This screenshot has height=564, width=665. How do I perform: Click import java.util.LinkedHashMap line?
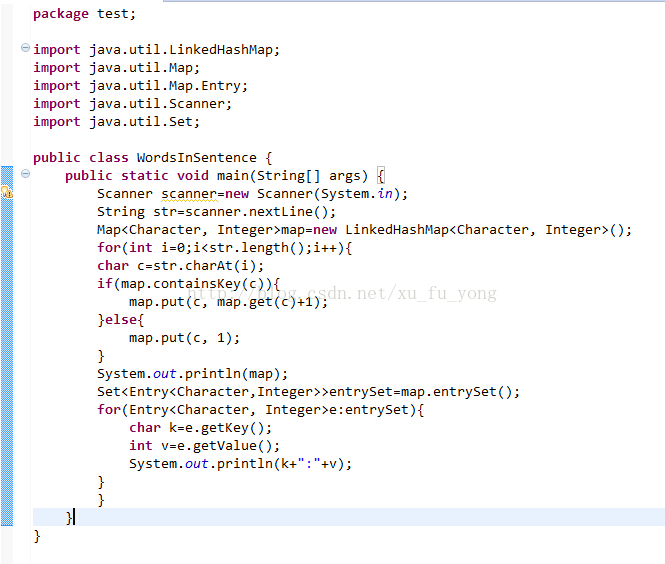(x=156, y=50)
